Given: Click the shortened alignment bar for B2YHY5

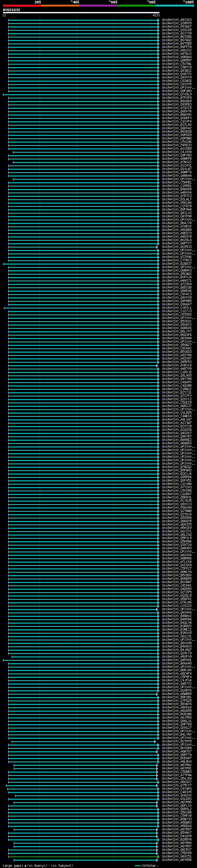Looking at the screenshot, I should click(x=84, y=741).
